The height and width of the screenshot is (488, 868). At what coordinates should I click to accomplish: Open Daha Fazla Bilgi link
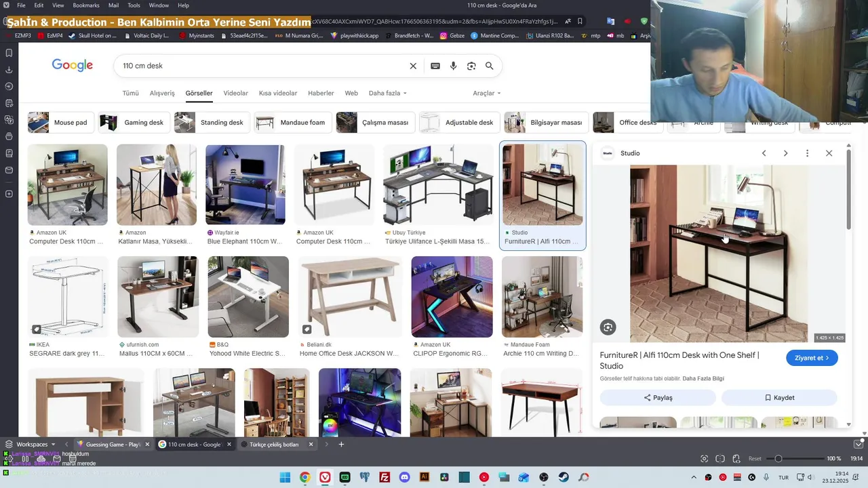tap(703, 379)
